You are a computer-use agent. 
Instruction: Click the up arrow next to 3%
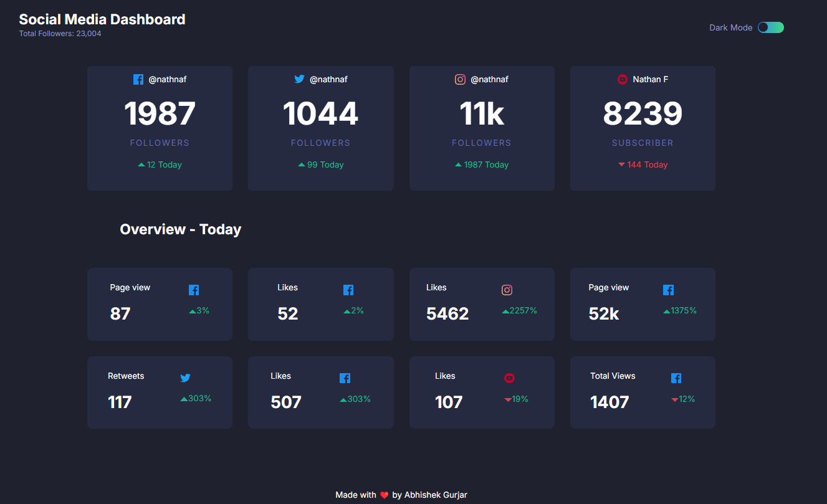coord(193,311)
